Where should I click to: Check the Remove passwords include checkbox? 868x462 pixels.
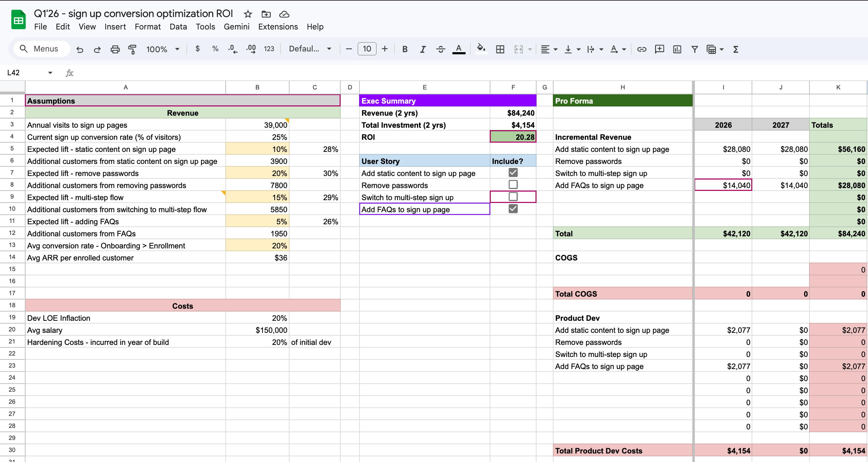(x=513, y=185)
